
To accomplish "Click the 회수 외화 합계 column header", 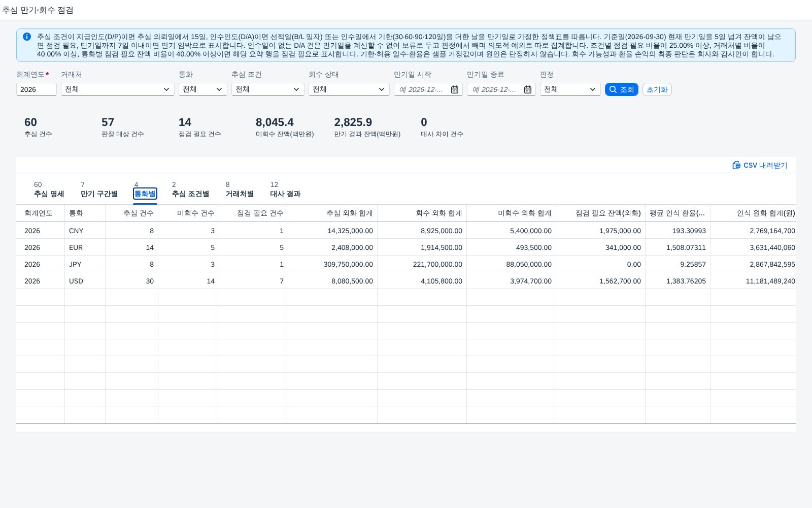I will point(422,213).
